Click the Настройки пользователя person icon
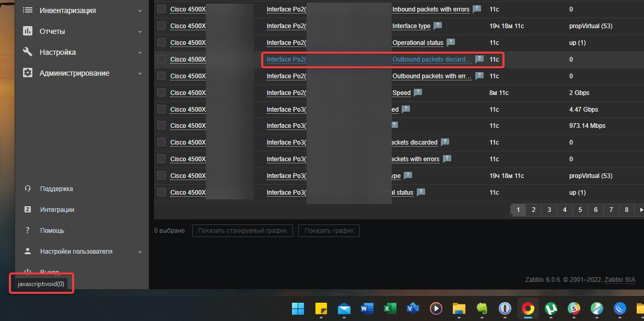The image size is (644, 321). pos(28,252)
